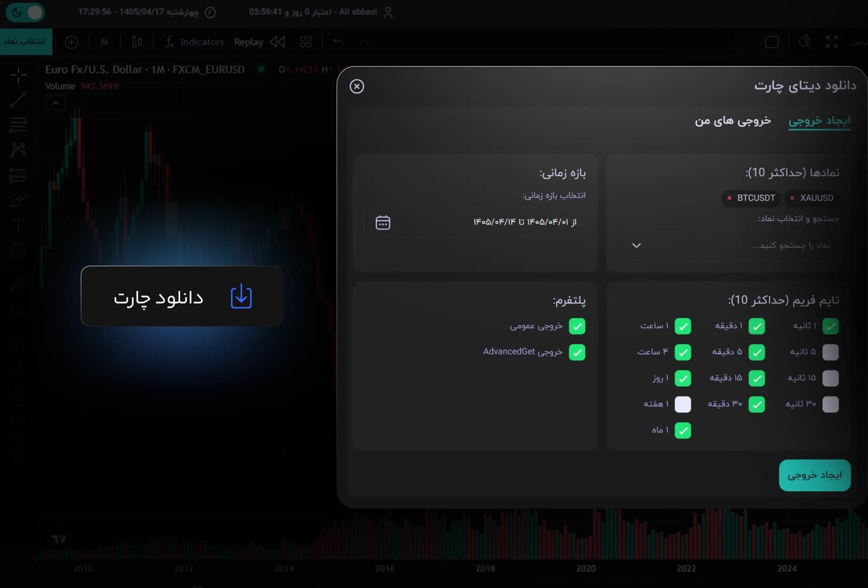Start Replay mode
This screenshot has width=868, height=588.
click(x=259, y=42)
